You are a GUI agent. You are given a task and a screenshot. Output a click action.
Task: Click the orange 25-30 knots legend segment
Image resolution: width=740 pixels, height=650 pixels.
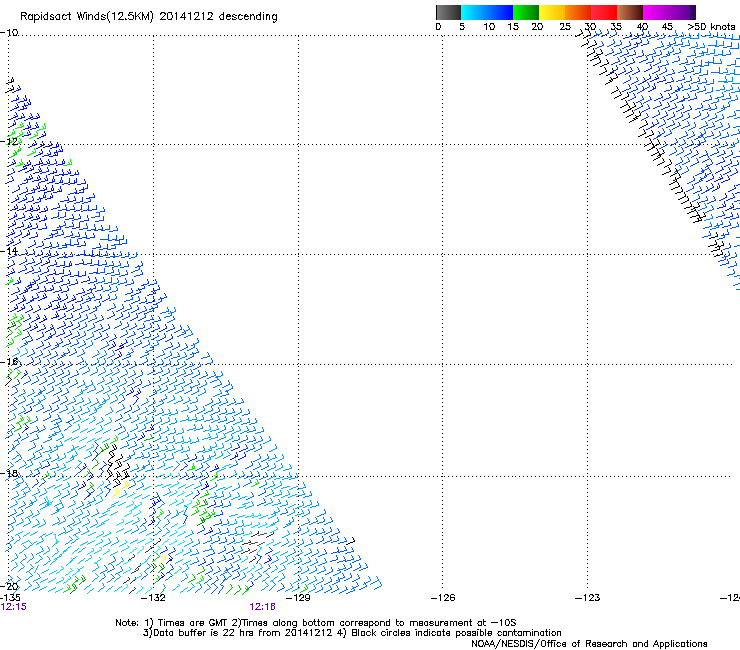tap(578, 12)
